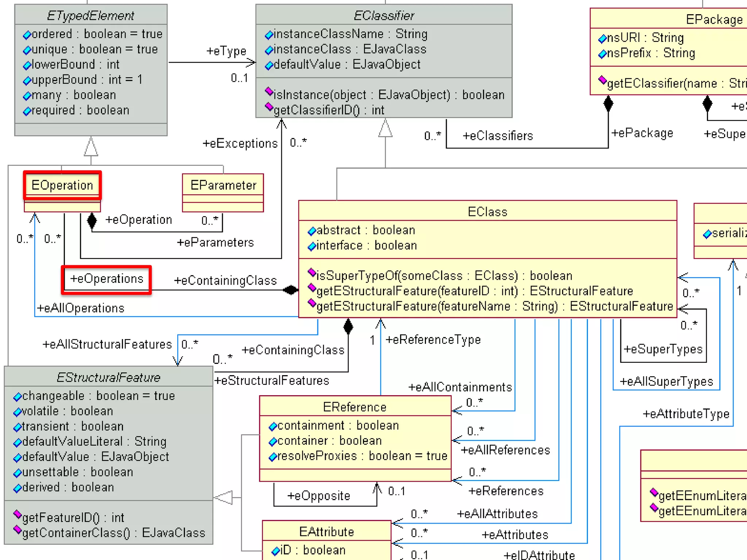The width and height of the screenshot is (747, 560).
Task: Click the +eSuperTypes association label
Action: tap(663, 349)
